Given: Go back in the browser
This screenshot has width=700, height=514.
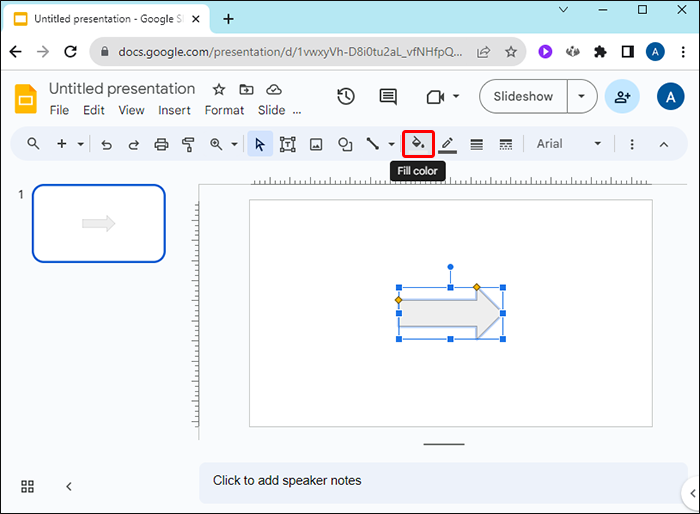Looking at the screenshot, I should coord(16,52).
